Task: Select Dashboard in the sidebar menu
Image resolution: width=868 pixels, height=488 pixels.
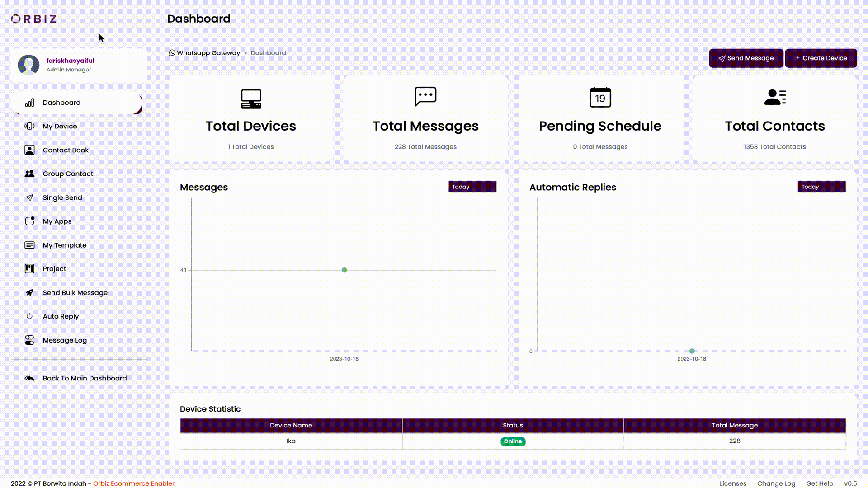Action: pos(61,103)
